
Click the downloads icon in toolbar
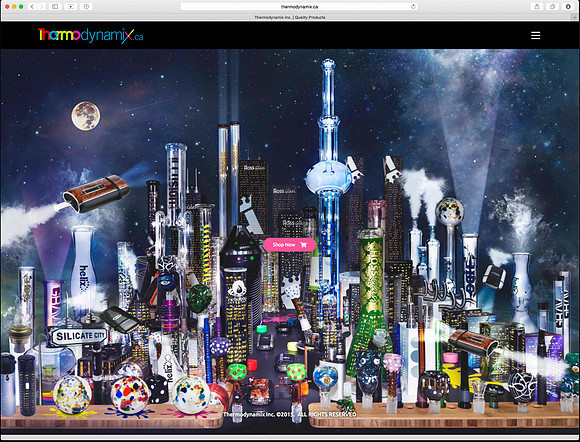click(x=568, y=6)
